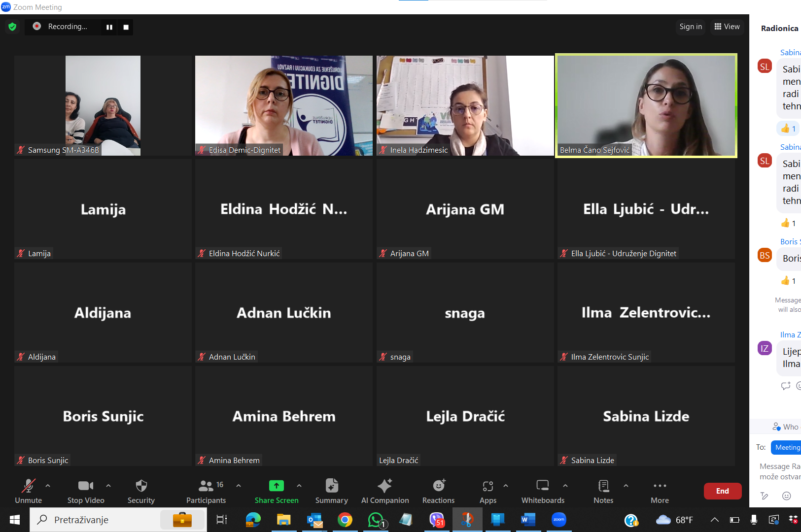The height and width of the screenshot is (532, 801).
Task: Expand the Apps options arrow
Action: tap(506, 486)
